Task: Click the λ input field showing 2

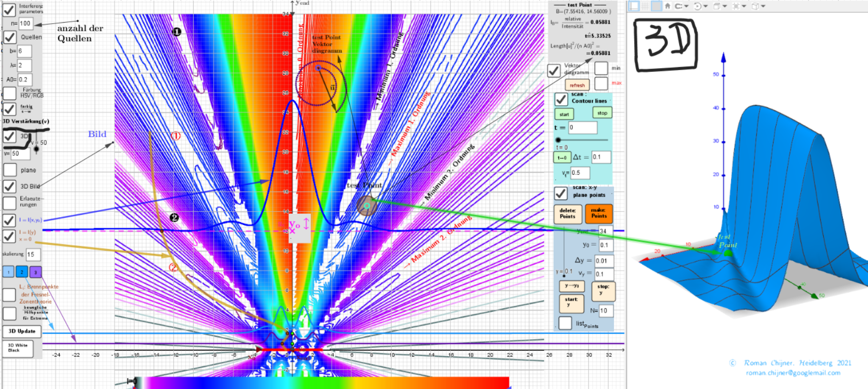Action: pos(25,65)
